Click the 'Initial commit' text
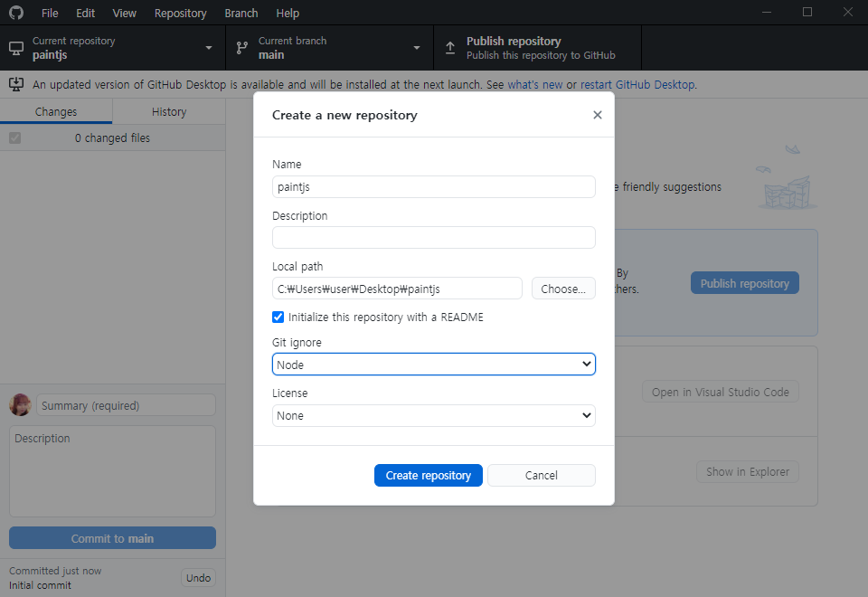Screen dimensions: 868x597 pos(40,585)
